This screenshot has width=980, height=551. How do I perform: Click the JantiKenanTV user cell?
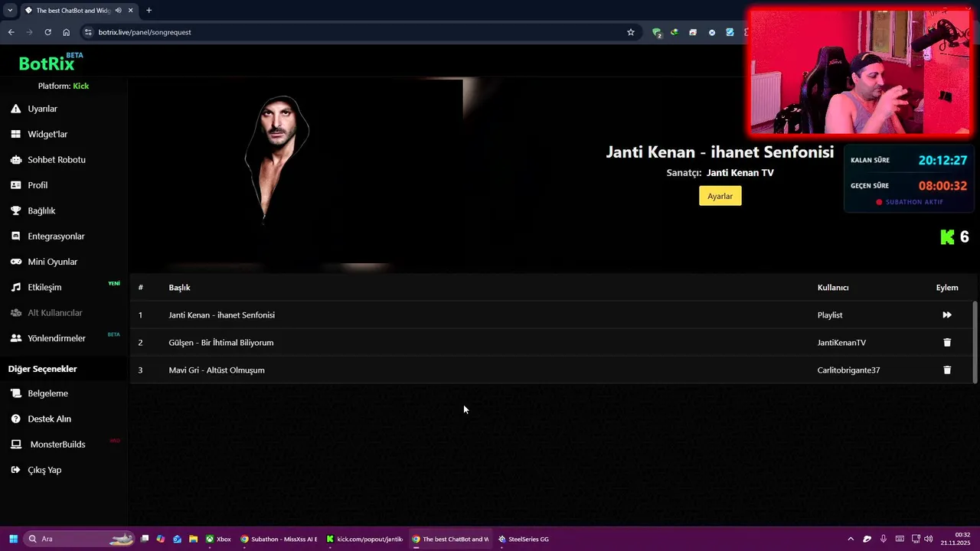point(841,343)
